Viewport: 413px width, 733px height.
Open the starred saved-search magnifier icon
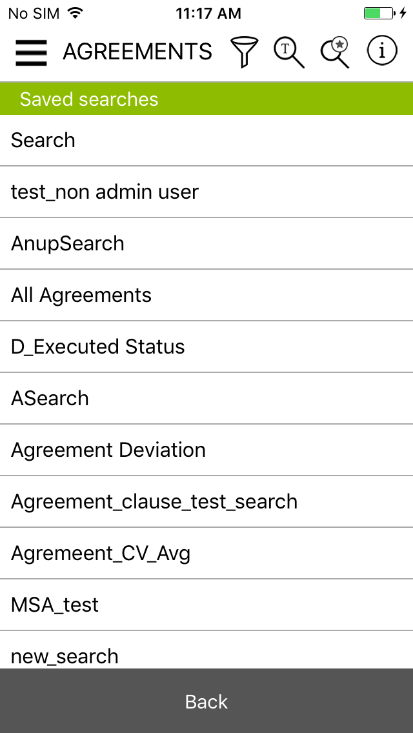point(335,52)
